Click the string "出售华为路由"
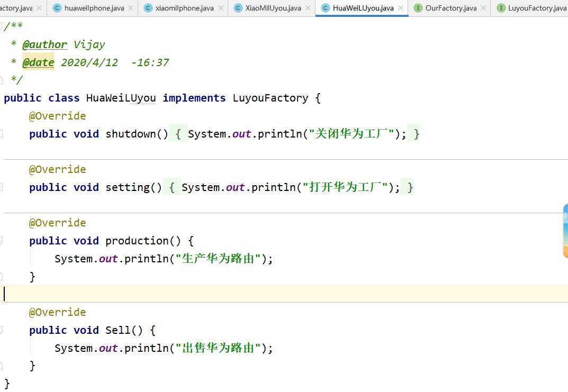Viewport: 568px width, 392px height. click(x=218, y=348)
